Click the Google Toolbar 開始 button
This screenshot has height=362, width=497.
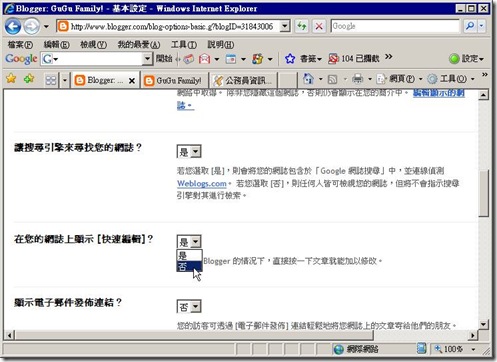click(x=164, y=59)
